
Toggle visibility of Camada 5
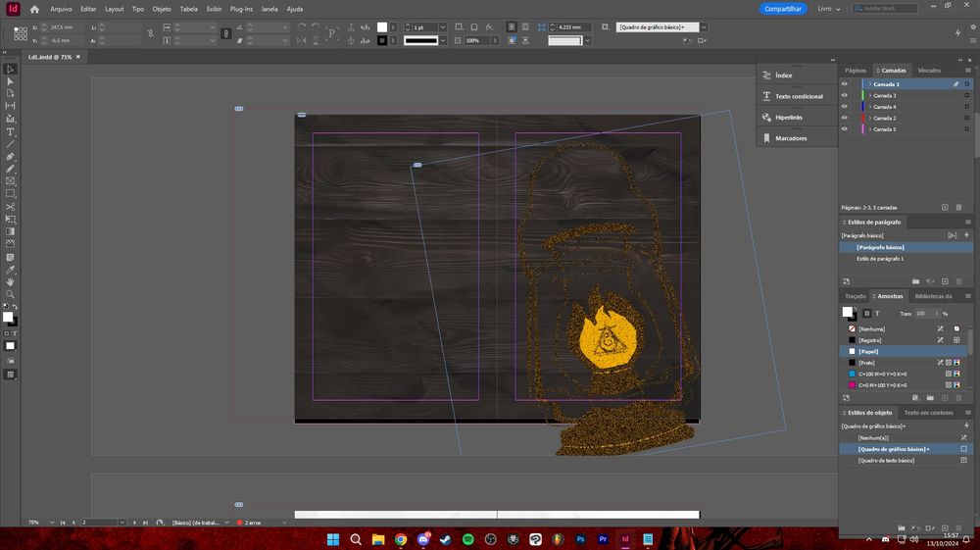(x=845, y=129)
